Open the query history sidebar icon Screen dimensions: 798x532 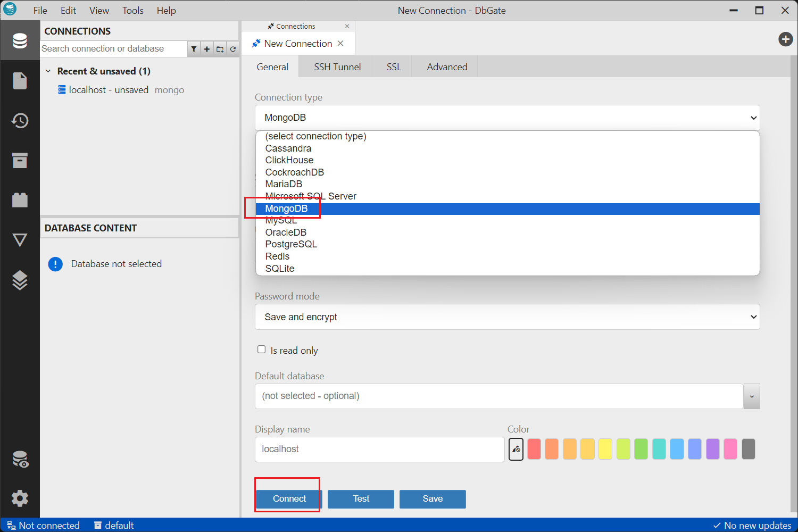[20, 121]
